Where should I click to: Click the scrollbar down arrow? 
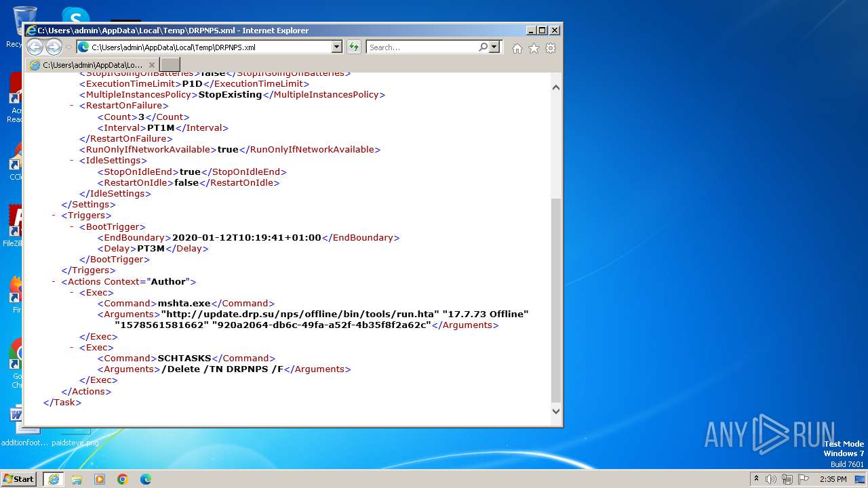coord(556,411)
